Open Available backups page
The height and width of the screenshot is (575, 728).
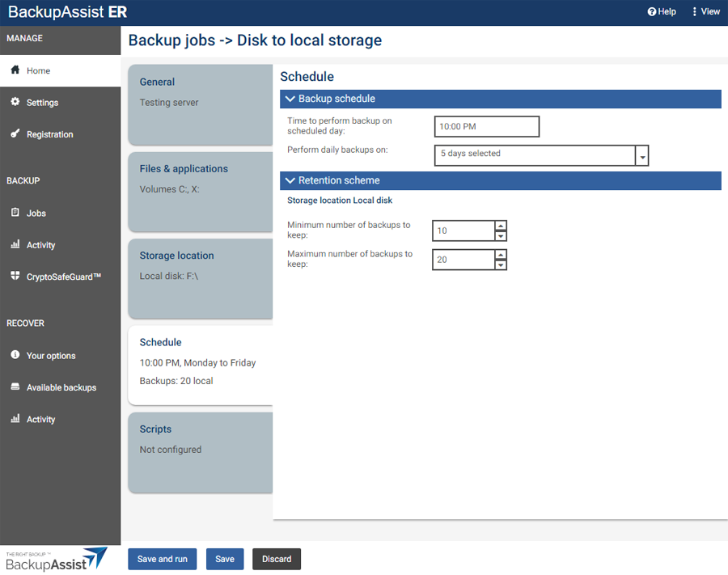[61, 387]
